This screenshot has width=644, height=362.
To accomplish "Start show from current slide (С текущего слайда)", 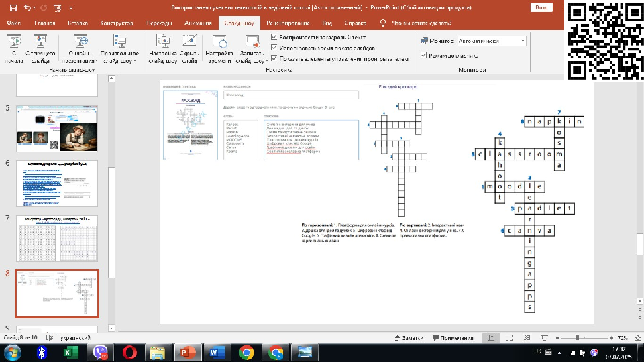I will pos(40,49).
